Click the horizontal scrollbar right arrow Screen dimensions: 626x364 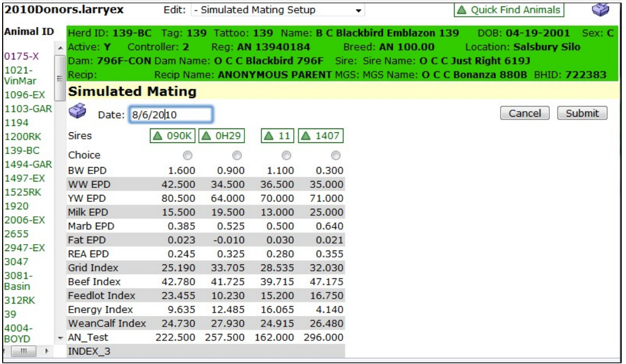(x=47, y=351)
